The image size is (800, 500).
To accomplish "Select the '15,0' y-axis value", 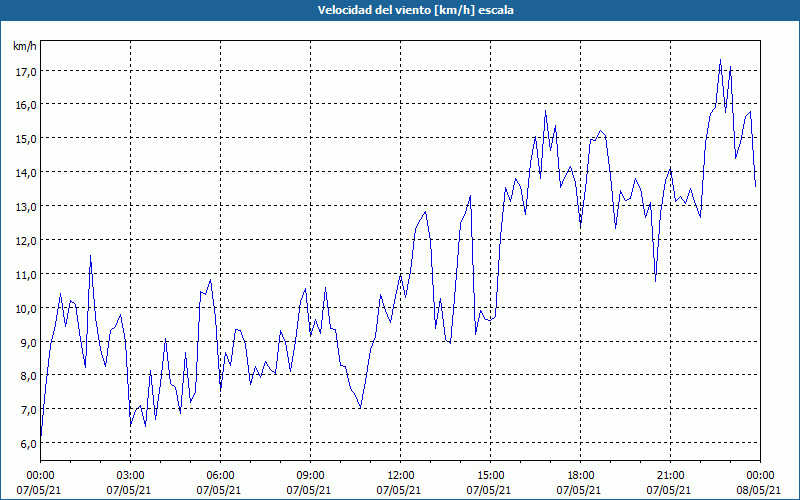I will coord(26,139).
